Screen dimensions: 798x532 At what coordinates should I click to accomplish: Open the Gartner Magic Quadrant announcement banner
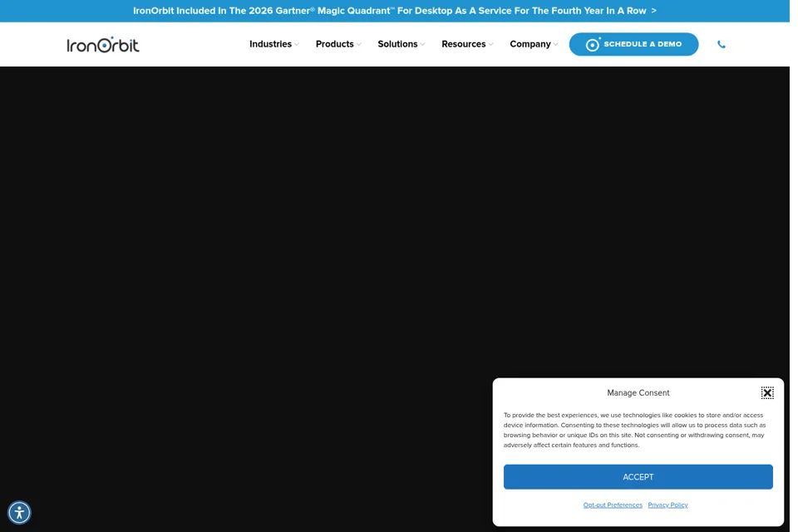pos(395,11)
